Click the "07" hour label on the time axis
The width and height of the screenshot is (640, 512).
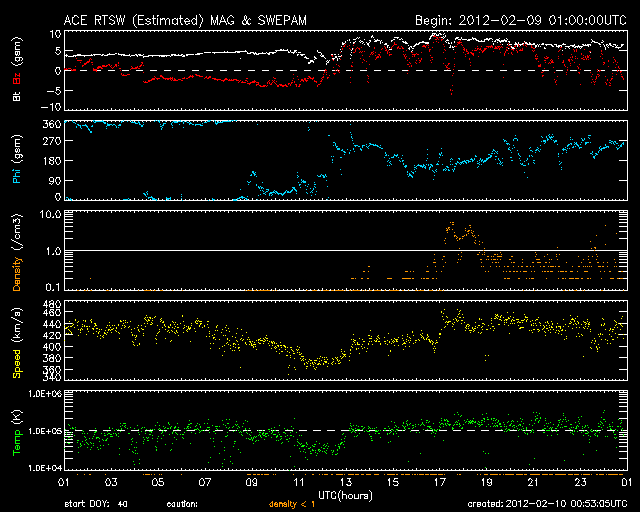coord(204,483)
